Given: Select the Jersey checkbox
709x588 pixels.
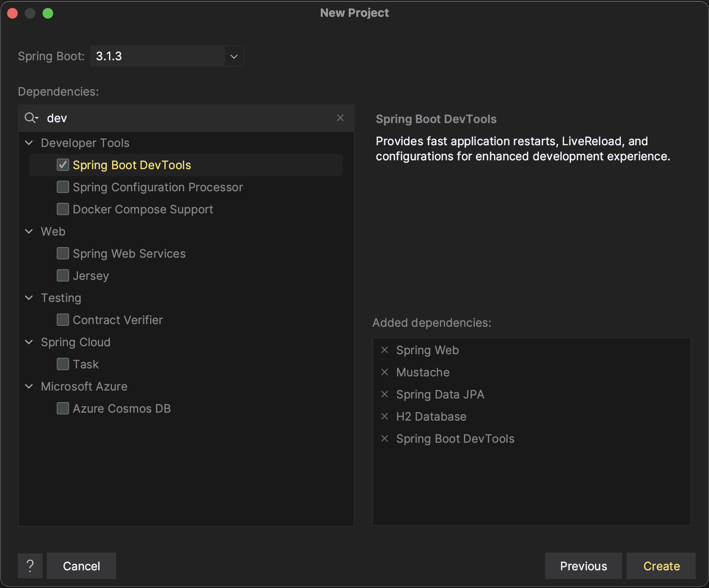Looking at the screenshot, I should pyautogui.click(x=63, y=275).
